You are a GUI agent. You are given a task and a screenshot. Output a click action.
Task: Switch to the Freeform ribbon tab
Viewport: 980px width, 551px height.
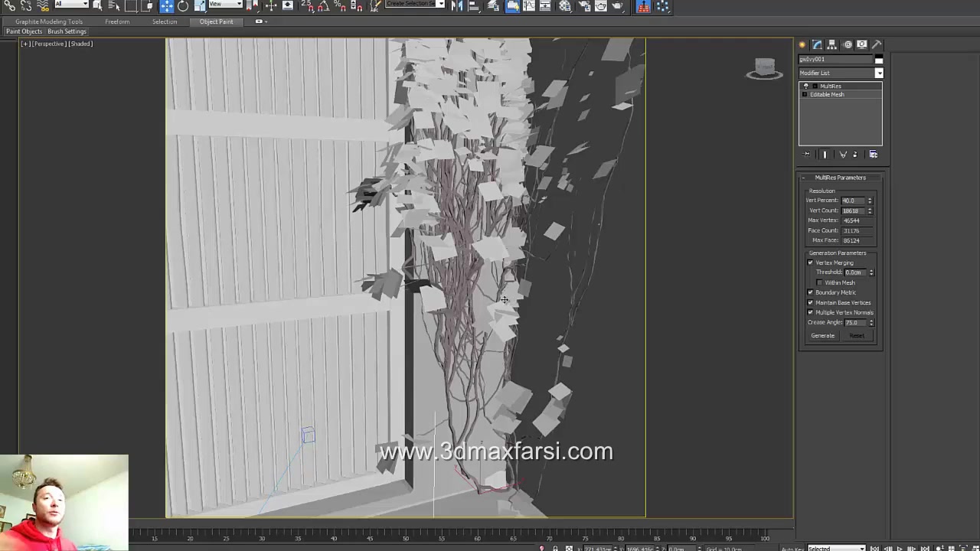coord(117,21)
